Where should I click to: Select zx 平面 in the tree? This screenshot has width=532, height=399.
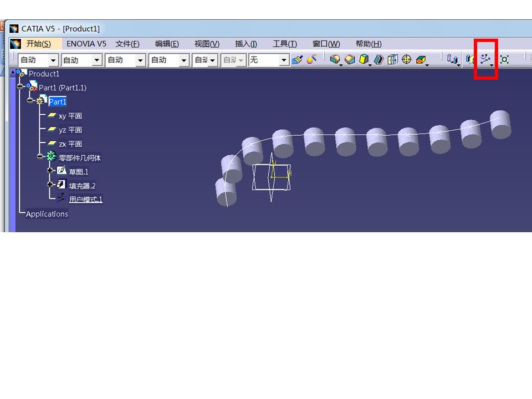point(70,144)
